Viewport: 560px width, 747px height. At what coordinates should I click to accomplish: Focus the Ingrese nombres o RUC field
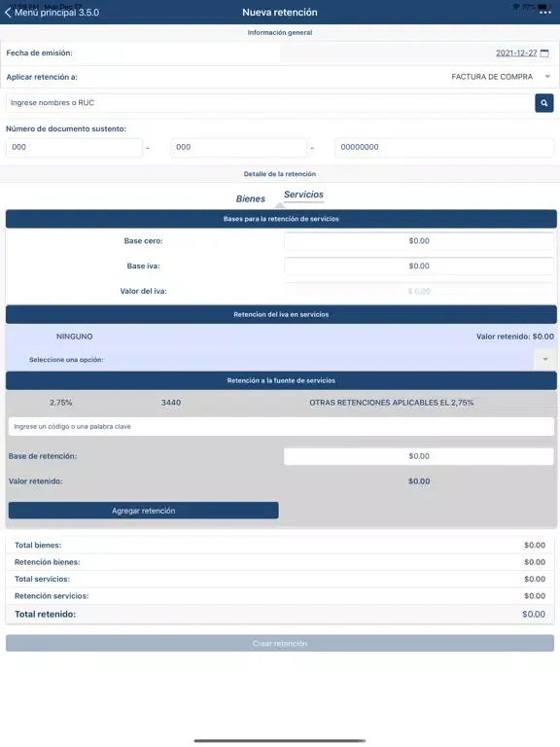[270, 103]
